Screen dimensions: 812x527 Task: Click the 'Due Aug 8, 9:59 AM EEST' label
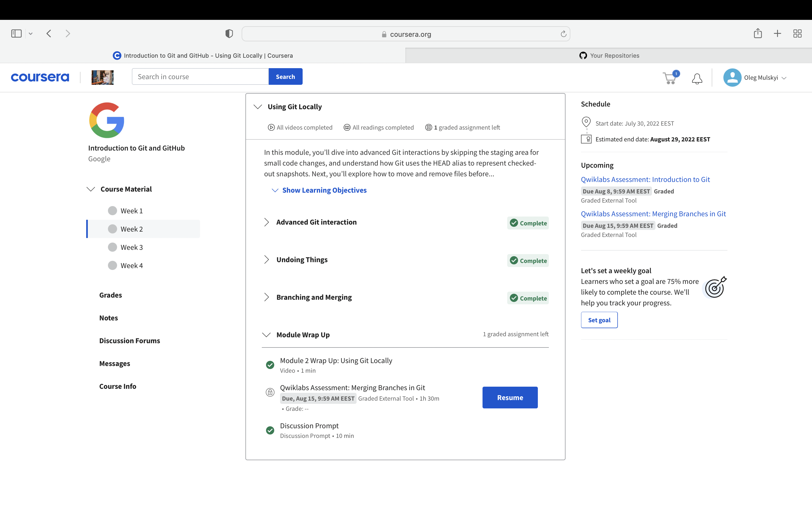(616, 191)
